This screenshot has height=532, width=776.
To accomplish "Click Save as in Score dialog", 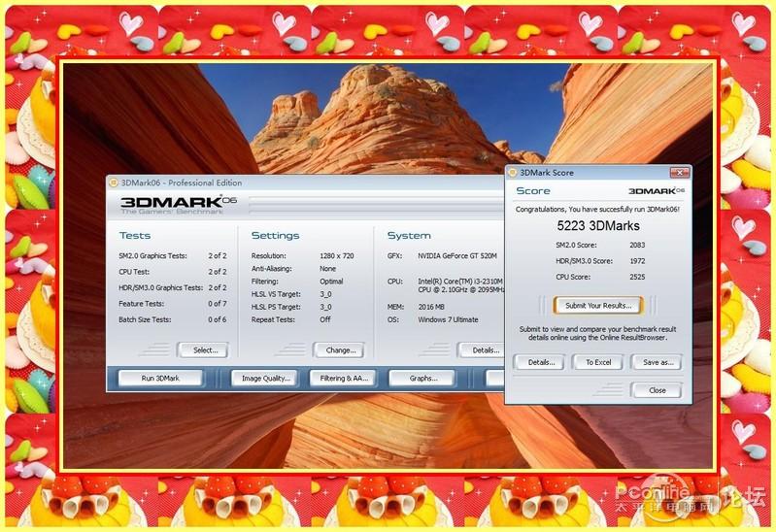I will (657, 362).
